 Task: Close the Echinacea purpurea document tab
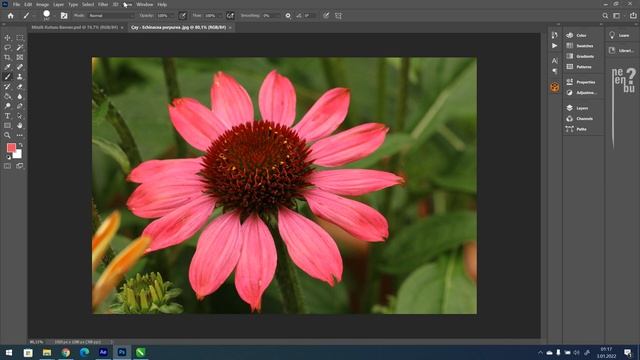(230, 27)
